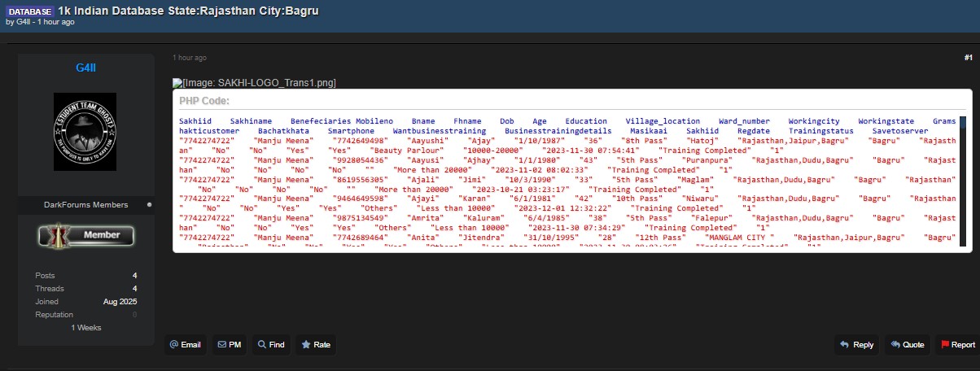This screenshot has height=371, width=980.
Task: Open the G4ll username profile link
Action: (86, 69)
